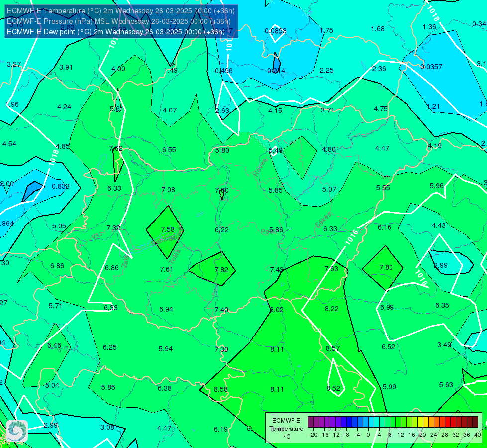The height and width of the screenshot is (448, 487).
Task: Click the 4.07 temperature value
Action: tap(170, 110)
